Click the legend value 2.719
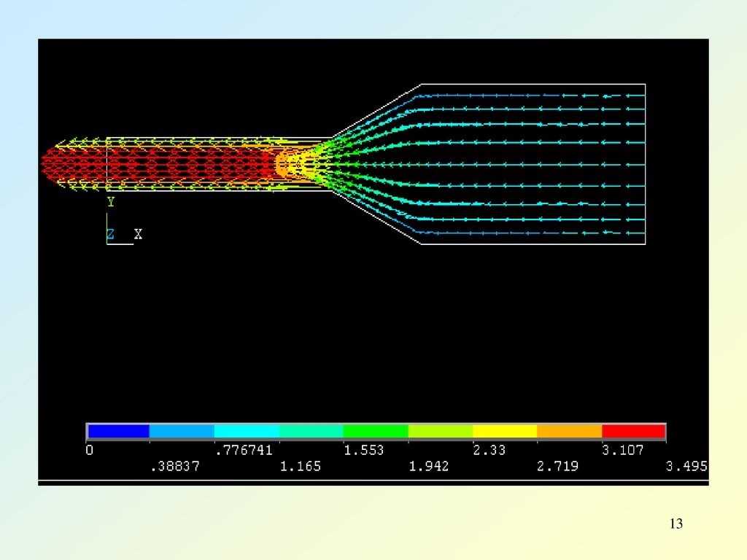Image resolution: width=747 pixels, height=560 pixels. click(558, 466)
